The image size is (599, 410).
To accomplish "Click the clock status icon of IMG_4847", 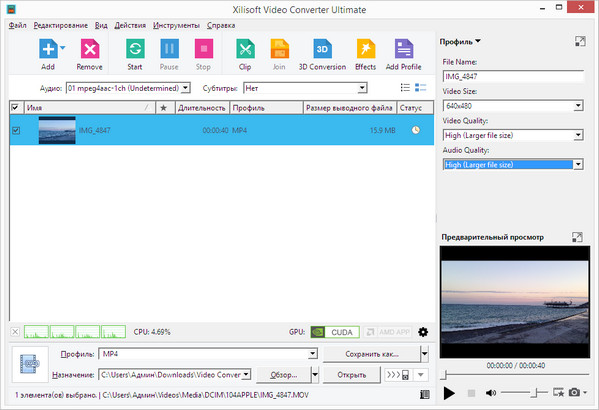I will pos(416,130).
